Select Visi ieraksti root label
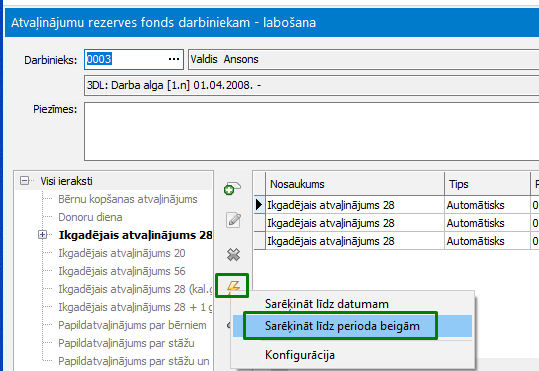The image size is (539, 371). pos(66,181)
